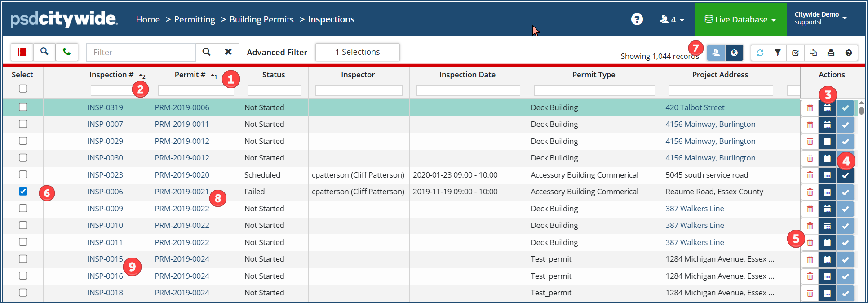Open calendar scheduling for INSP-0029
The width and height of the screenshot is (868, 303).
tap(827, 142)
